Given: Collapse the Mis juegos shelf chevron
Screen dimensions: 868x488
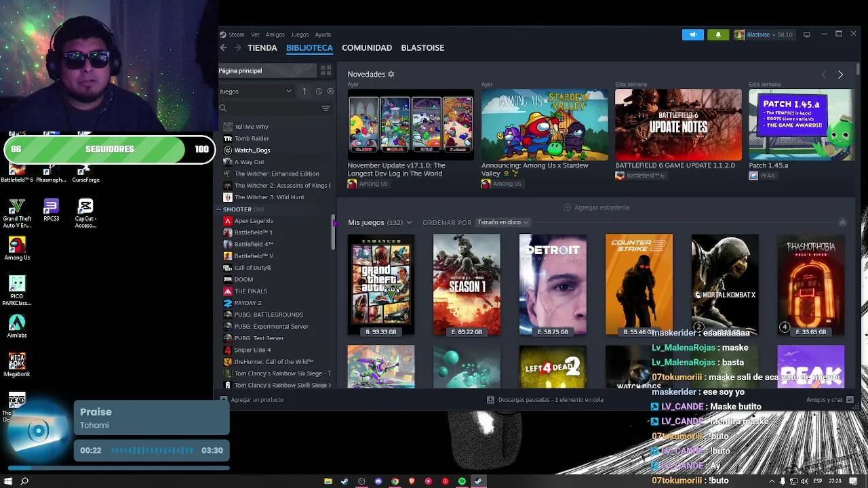Looking at the screenshot, I should click(x=842, y=222).
